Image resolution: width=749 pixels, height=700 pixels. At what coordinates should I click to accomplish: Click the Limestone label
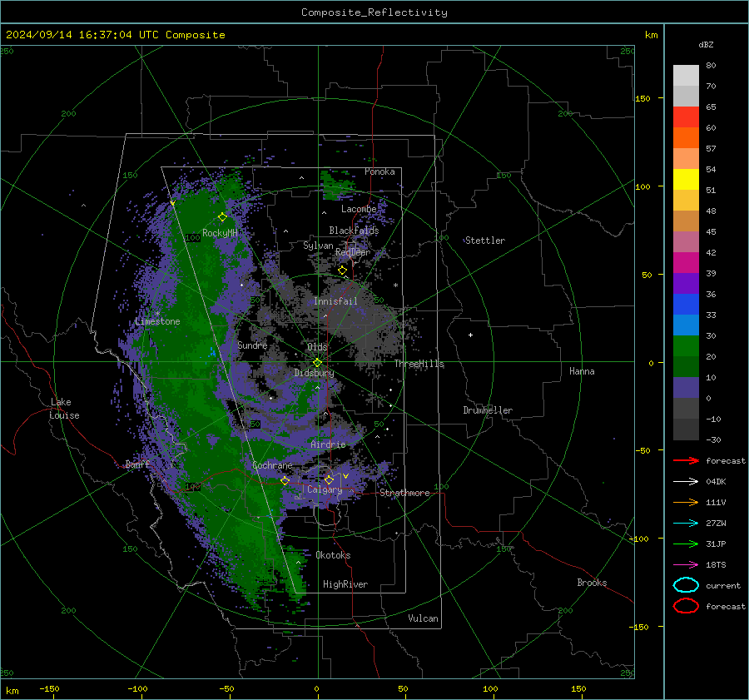[x=157, y=321]
